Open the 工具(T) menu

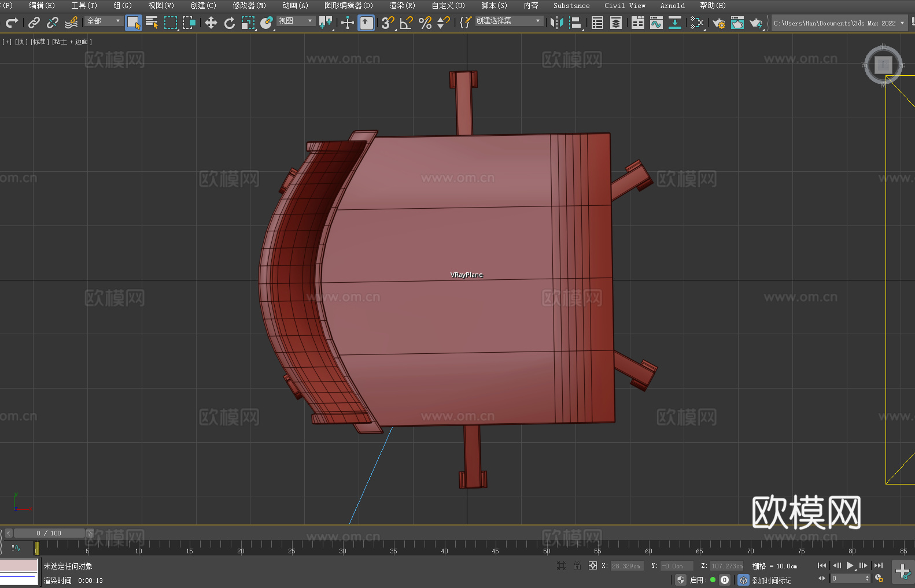[x=84, y=5]
